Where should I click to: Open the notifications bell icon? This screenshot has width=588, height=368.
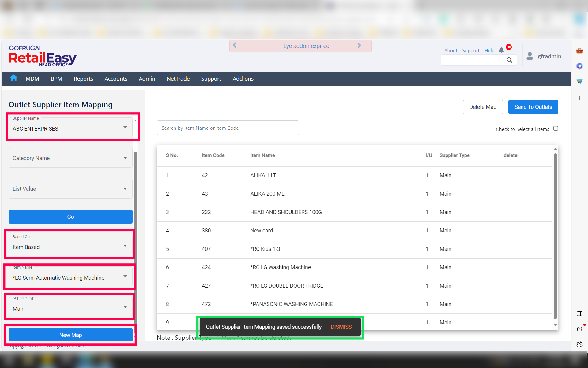[501, 50]
